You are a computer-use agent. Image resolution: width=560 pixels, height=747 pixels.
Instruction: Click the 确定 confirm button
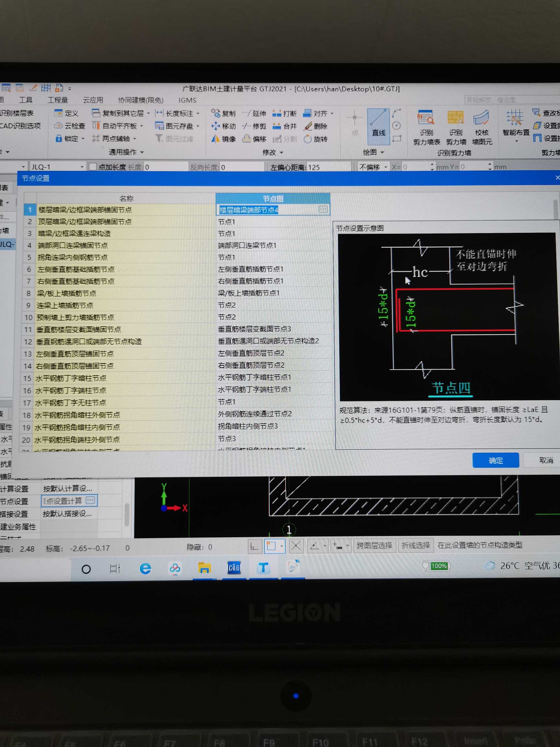(x=496, y=460)
